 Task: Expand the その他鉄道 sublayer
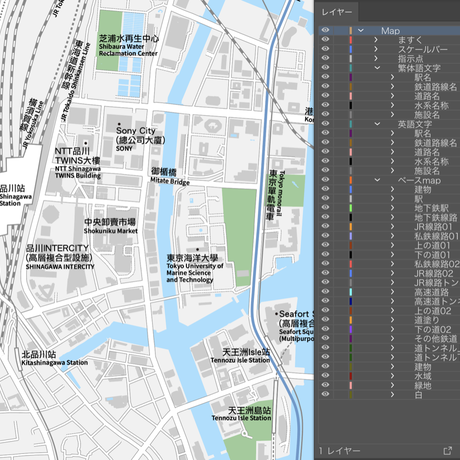click(x=392, y=338)
